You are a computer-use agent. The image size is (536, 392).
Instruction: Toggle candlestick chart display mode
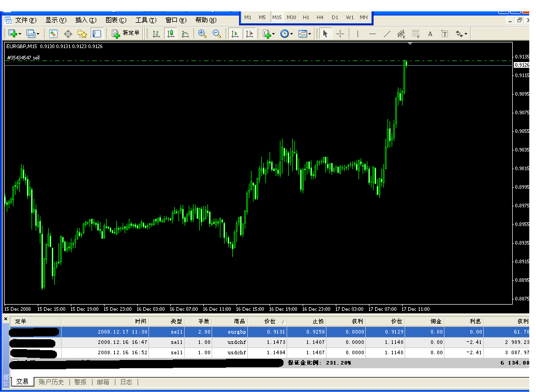pos(170,34)
